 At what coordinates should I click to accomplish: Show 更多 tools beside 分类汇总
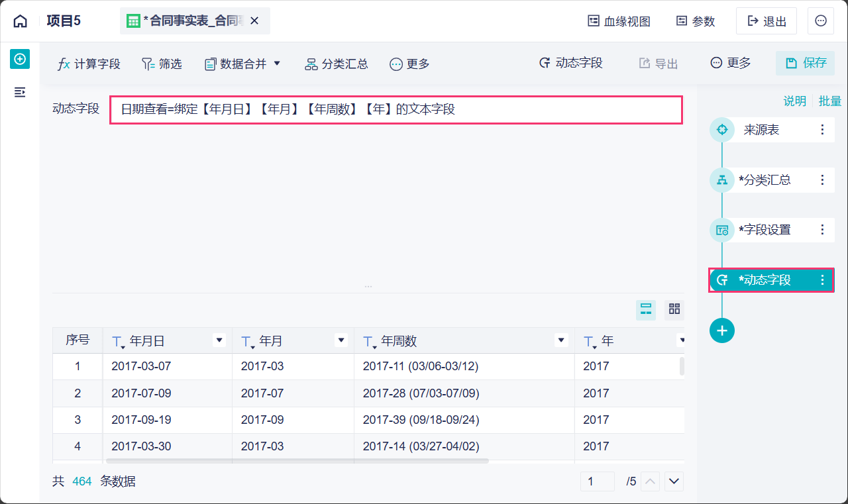[x=410, y=64]
